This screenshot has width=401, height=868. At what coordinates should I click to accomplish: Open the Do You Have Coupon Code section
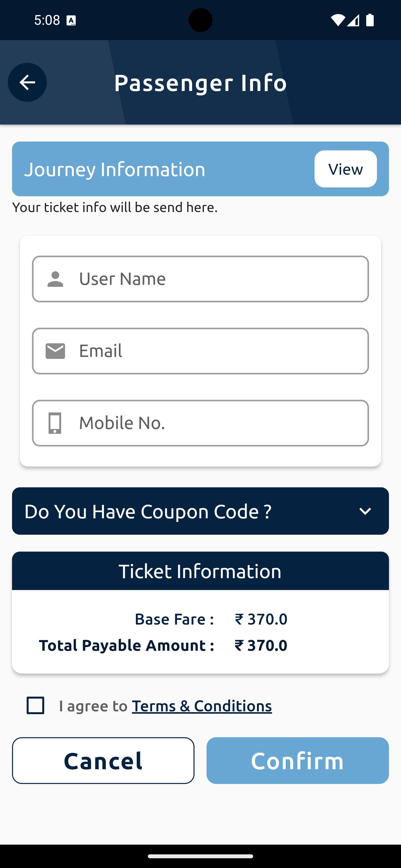pos(148,511)
